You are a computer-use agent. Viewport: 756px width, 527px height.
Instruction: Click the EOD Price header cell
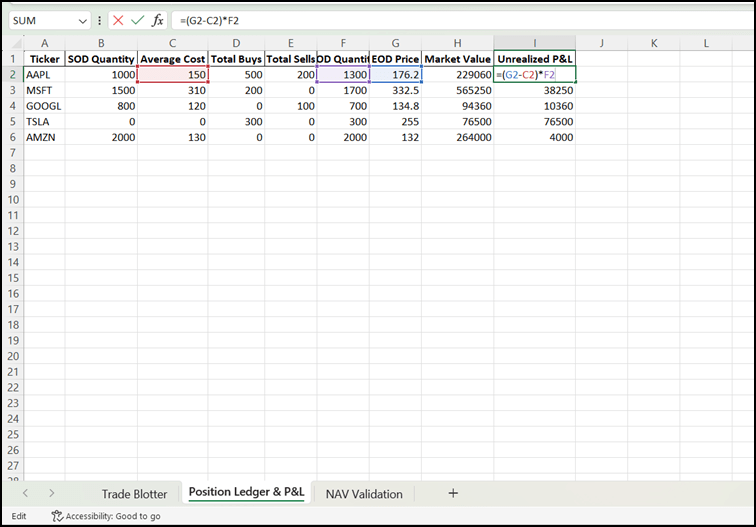pyautogui.click(x=395, y=59)
